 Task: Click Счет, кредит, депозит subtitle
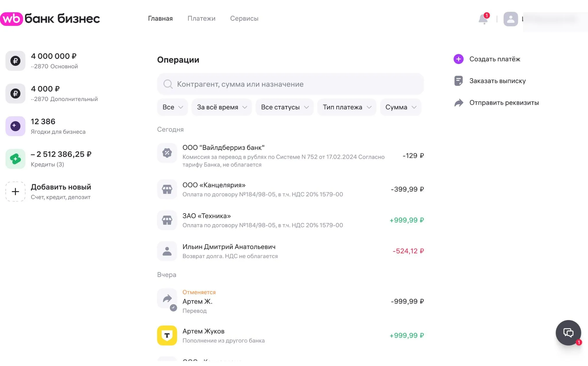coord(61,197)
